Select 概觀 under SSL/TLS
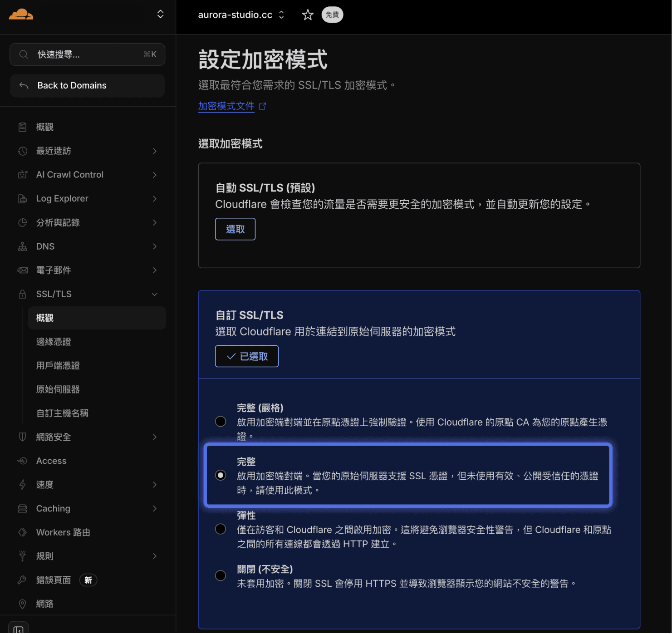 97,318
